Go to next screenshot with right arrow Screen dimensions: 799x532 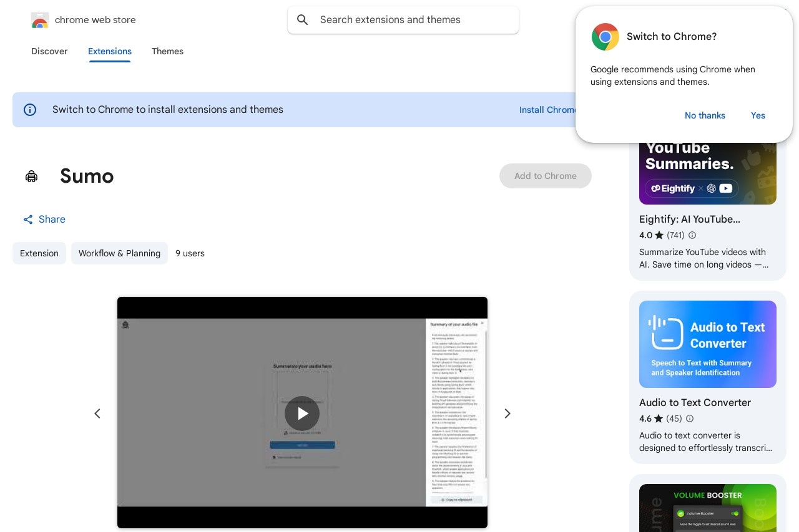(x=507, y=414)
